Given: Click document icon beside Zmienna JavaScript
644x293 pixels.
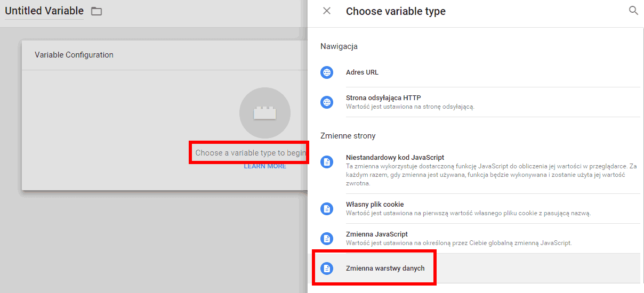Looking at the screenshot, I should point(327,239).
